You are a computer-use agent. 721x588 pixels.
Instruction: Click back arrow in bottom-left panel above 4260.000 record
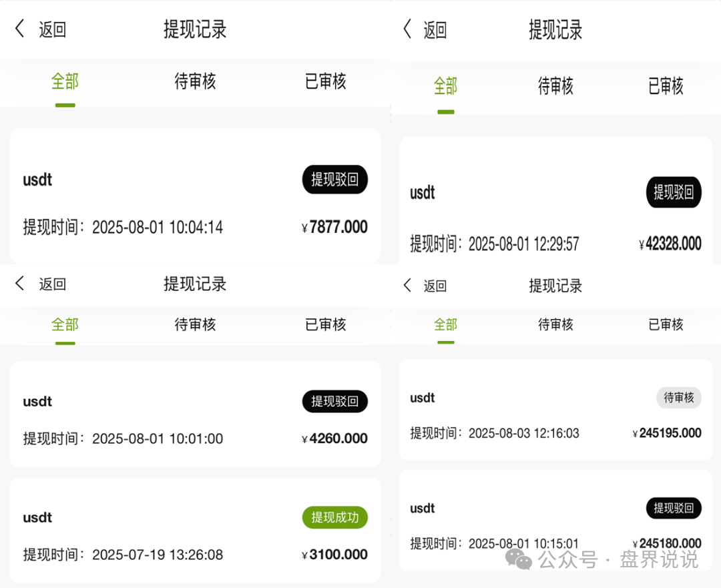[19, 284]
